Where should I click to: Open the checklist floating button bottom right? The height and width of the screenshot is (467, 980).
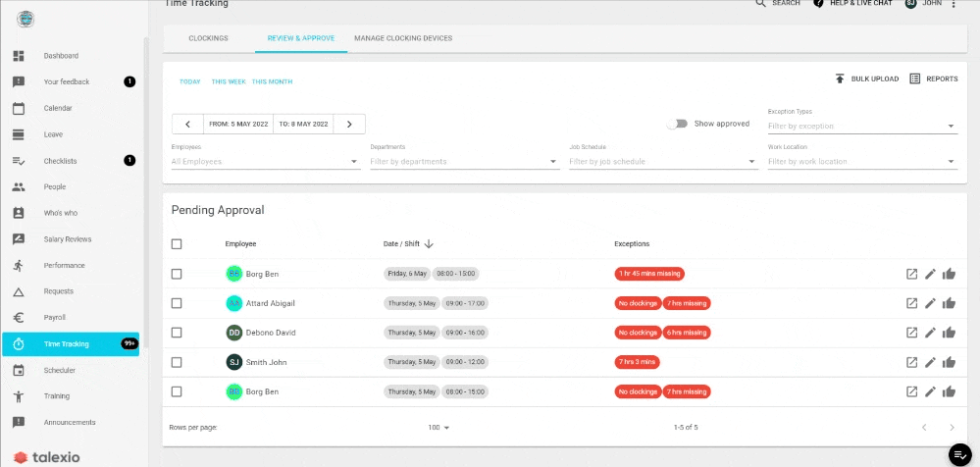[x=960, y=454]
